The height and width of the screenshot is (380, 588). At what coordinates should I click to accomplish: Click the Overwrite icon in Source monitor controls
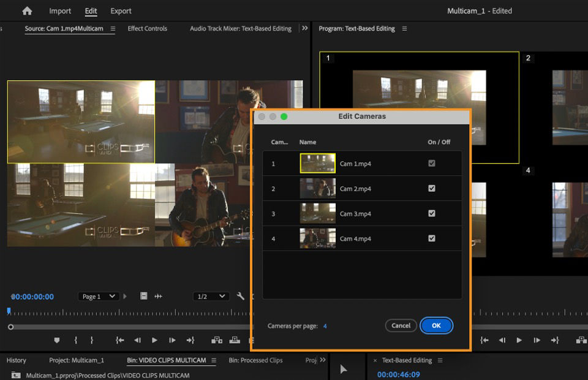[x=235, y=340]
